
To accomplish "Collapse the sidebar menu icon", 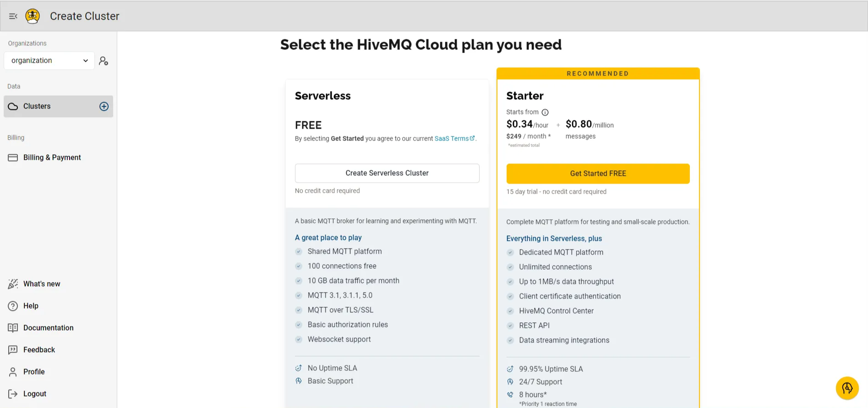I will pyautogui.click(x=13, y=16).
